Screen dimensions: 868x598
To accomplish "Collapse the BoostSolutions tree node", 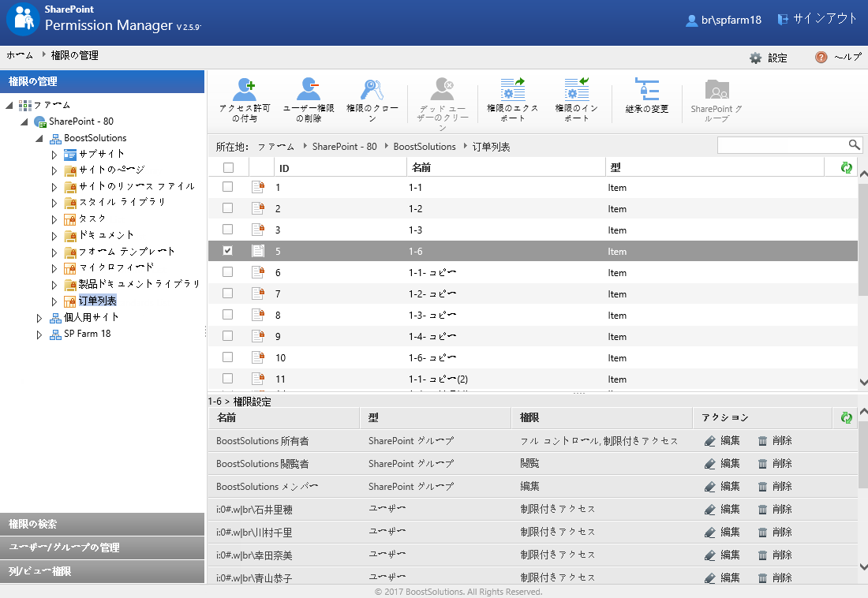I will click(39, 138).
